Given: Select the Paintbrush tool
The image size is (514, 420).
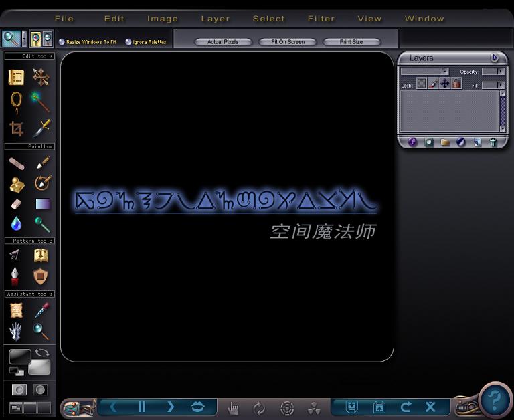Looking at the screenshot, I should (44, 163).
